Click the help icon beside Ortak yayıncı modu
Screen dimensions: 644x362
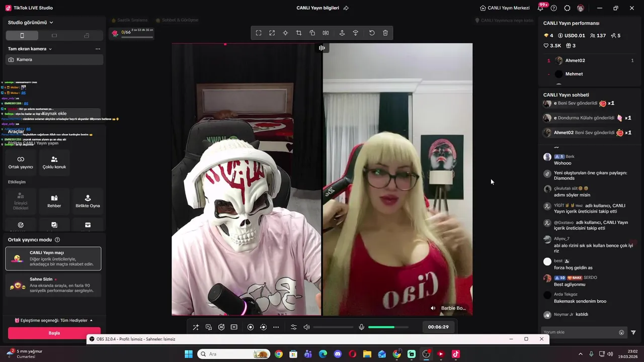(57, 240)
